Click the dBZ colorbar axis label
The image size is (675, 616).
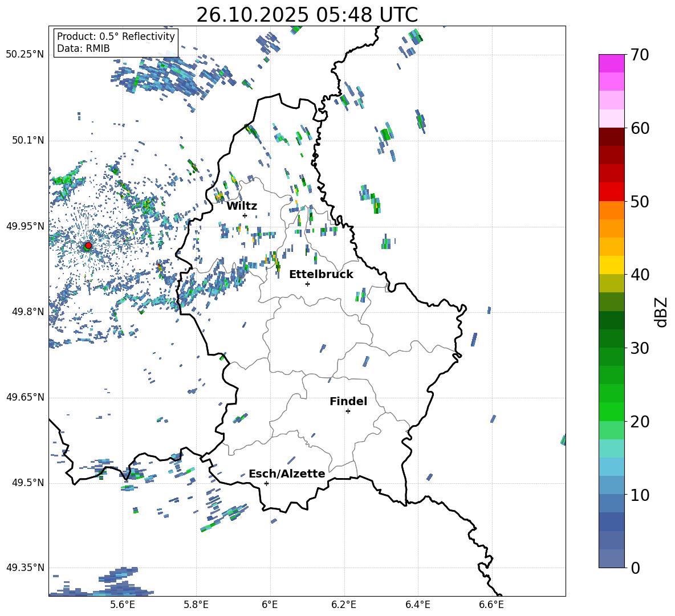point(661,312)
